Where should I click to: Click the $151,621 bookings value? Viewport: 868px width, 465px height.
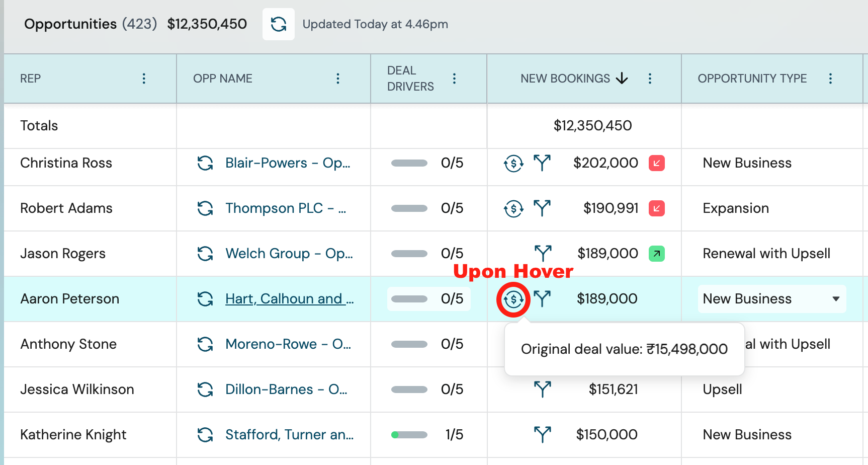pyautogui.click(x=613, y=390)
